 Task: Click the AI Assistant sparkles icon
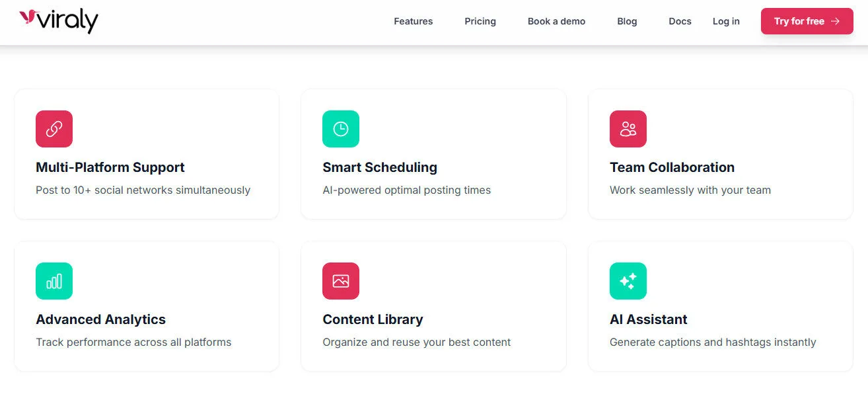point(628,280)
